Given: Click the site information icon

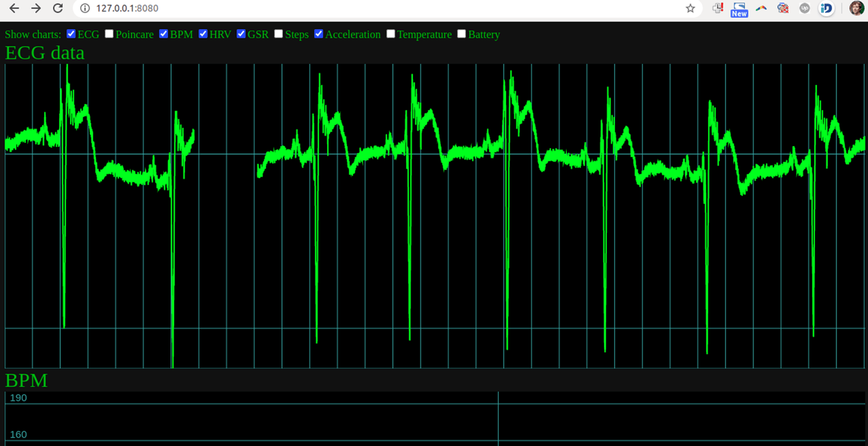Looking at the screenshot, I should click(85, 8).
